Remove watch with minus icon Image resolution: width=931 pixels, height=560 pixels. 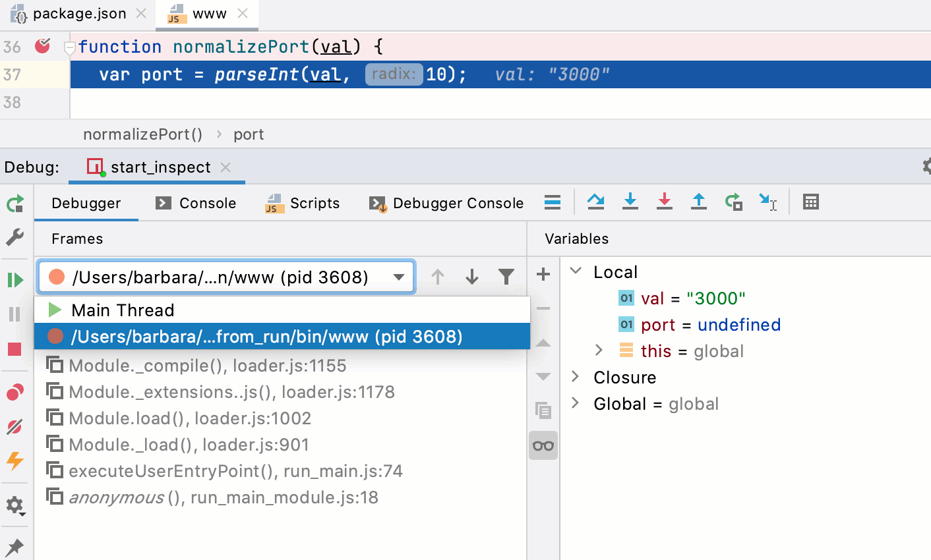543,308
